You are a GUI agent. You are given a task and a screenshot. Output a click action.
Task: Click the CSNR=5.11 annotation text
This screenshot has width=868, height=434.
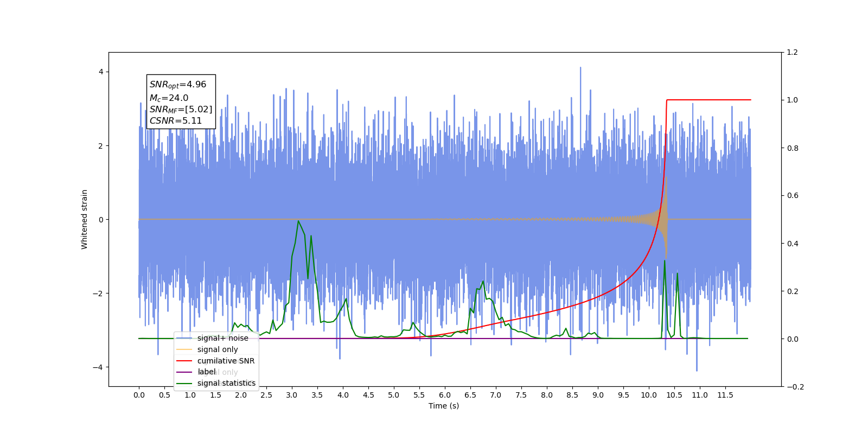pos(175,121)
